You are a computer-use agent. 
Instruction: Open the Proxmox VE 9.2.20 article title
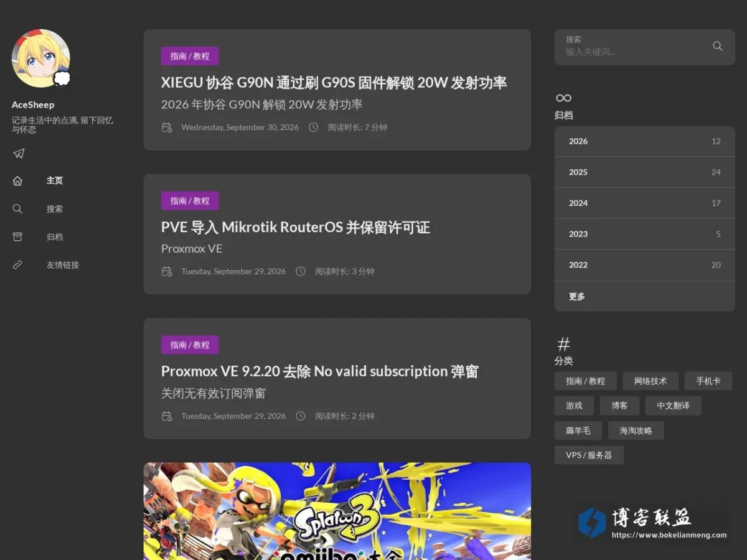click(320, 371)
